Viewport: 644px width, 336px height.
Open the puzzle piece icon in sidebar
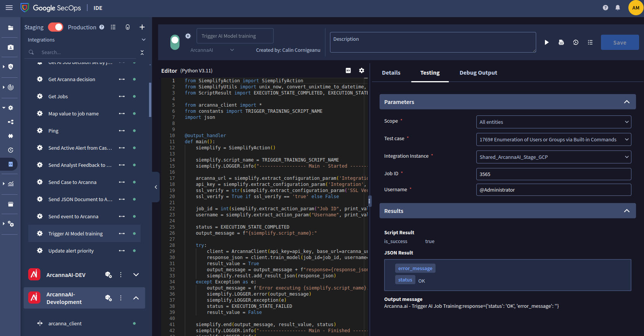pyautogui.click(x=11, y=136)
